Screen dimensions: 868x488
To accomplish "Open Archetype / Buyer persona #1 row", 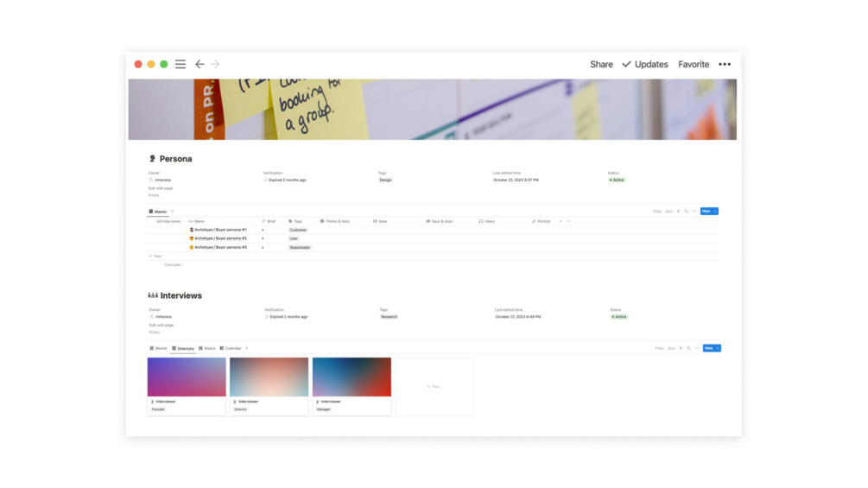I will 219,230.
